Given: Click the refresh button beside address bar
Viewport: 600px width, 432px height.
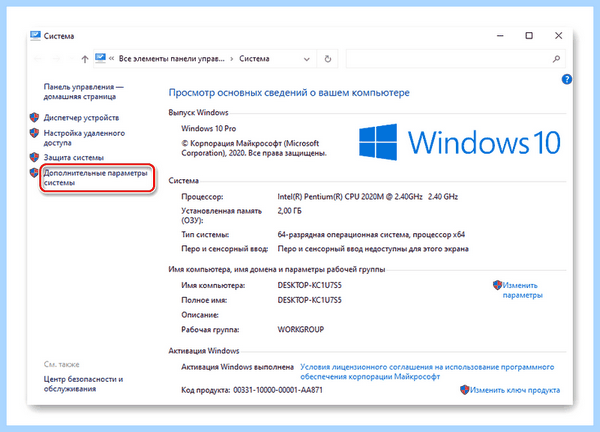Looking at the screenshot, I should coord(328,59).
